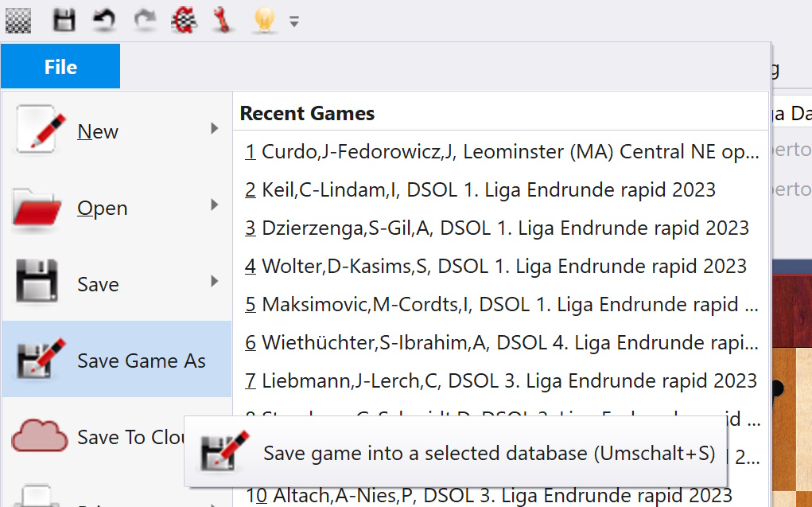Viewport: 812px width, 507px height.
Task: Open recent game Keil,C-Lindam,I
Action: click(477, 189)
